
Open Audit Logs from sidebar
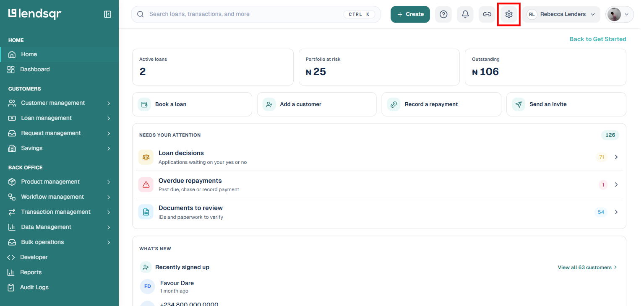point(60,288)
